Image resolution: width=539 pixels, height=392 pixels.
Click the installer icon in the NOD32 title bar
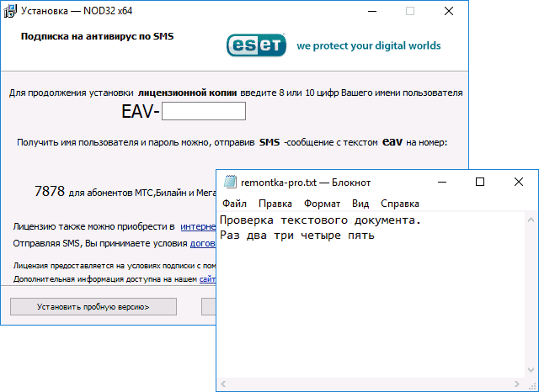tap(13, 11)
